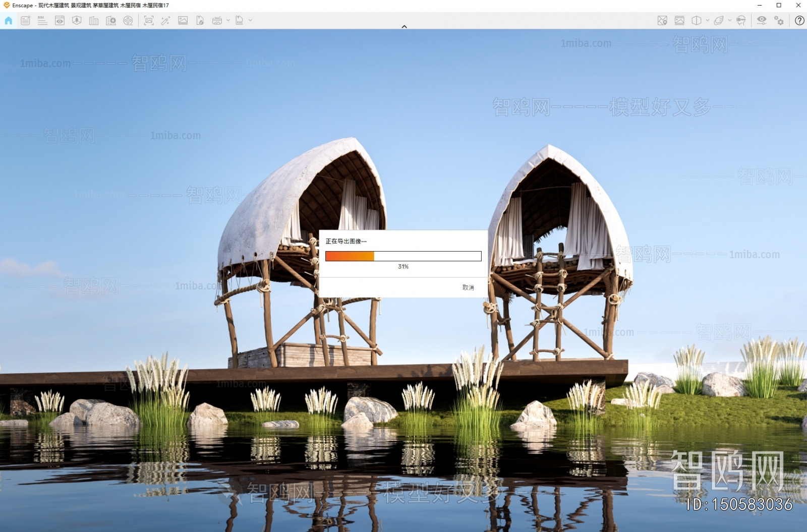Expand the fly mode wing dropdown
Screen dimensions: 807x532
click(729, 21)
